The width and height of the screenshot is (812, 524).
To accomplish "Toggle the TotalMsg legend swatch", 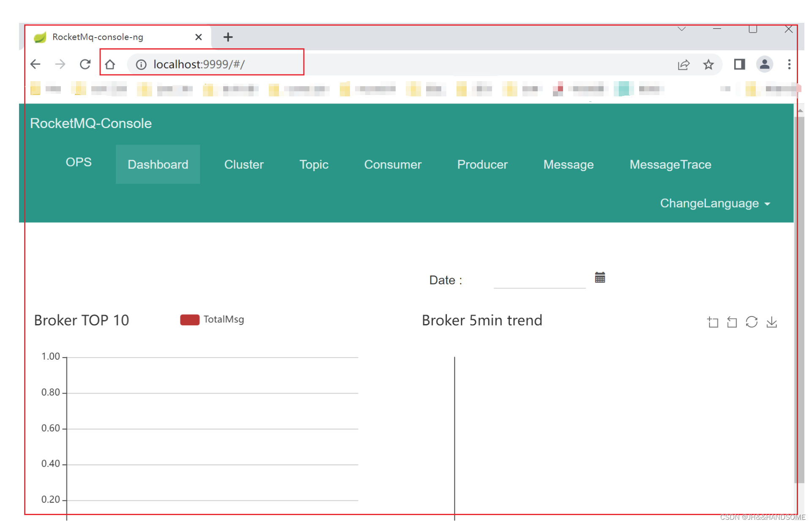I will [x=190, y=320].
